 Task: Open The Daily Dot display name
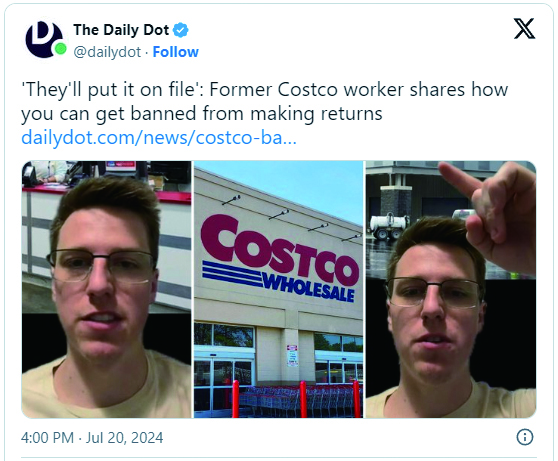click(121, 30)
